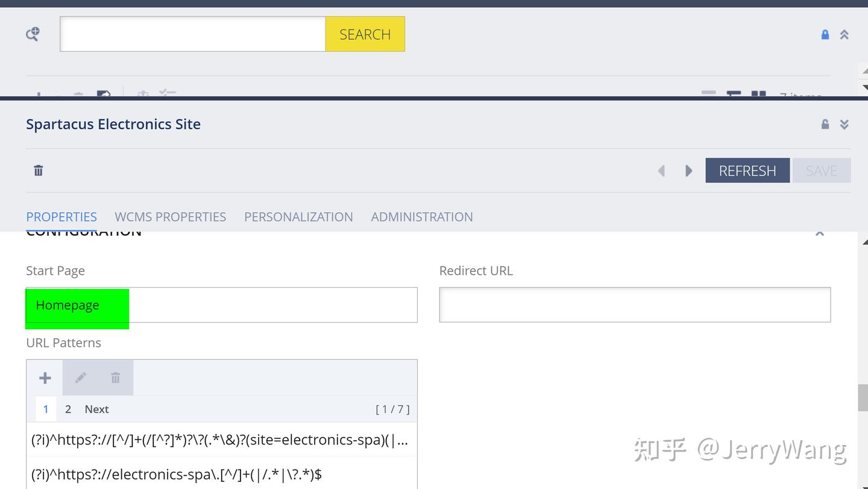Add a new URL pattern with plus icon
The image size is (868, 489).
(x=45, y=378)
